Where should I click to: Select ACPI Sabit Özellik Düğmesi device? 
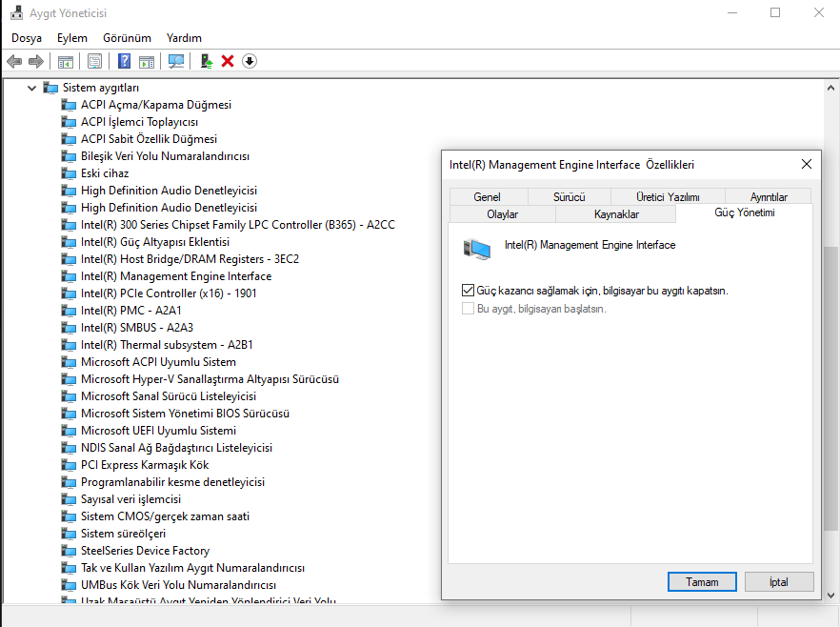[149, 139]
